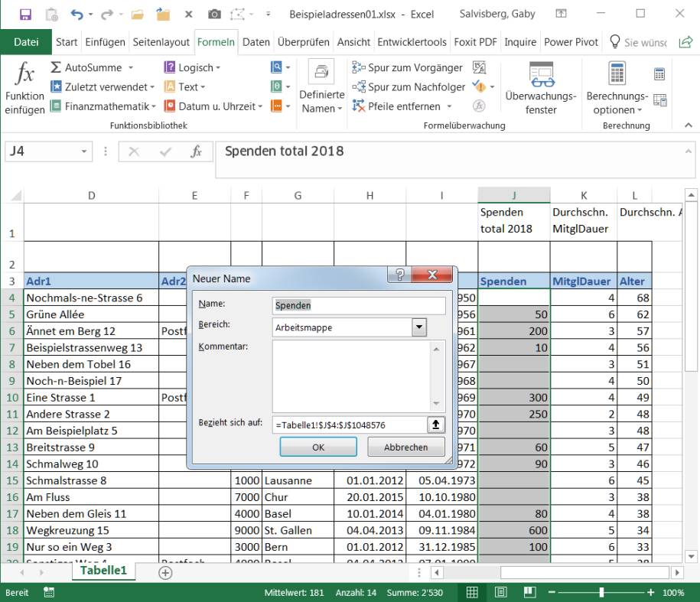Switch to the Daten ribbon tab

pyautogui.click(x=256, y=42)
